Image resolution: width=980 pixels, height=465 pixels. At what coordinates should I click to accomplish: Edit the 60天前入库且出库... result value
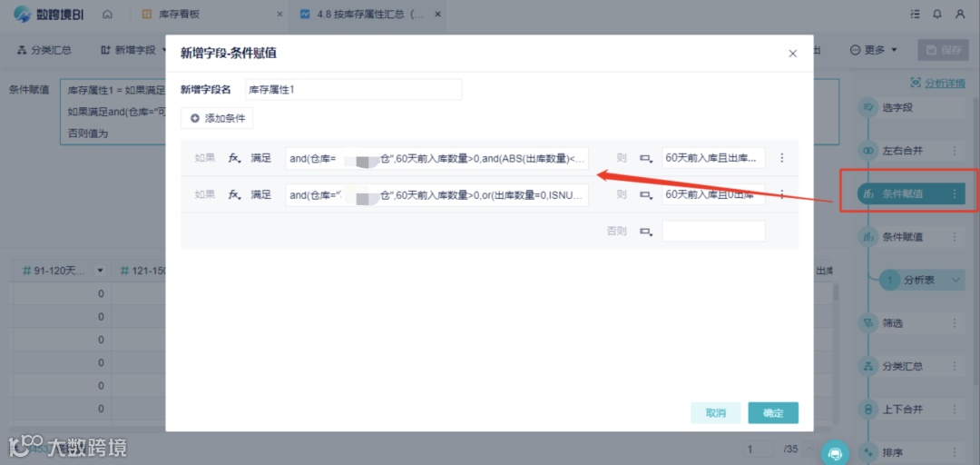click(714, 158)
